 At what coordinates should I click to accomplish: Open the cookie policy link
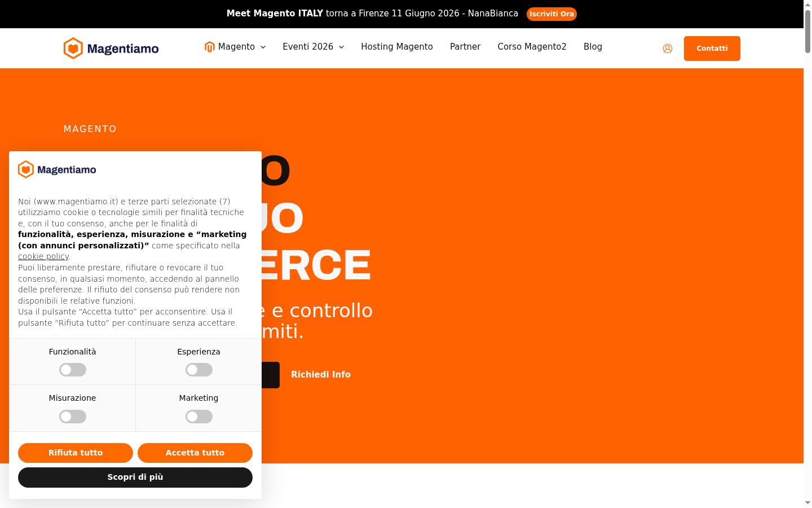click(x=43, y=256)
